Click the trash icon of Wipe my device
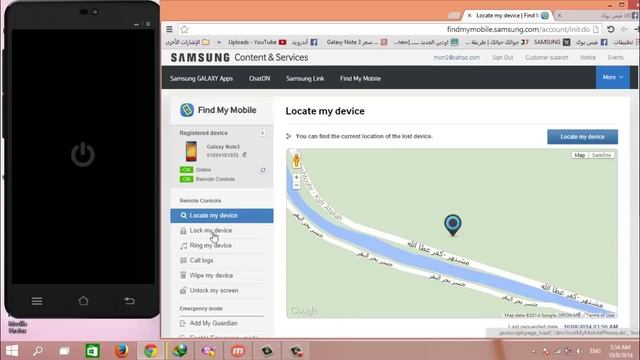The height and width of the screenshot is (360, 640). [183, 276]
